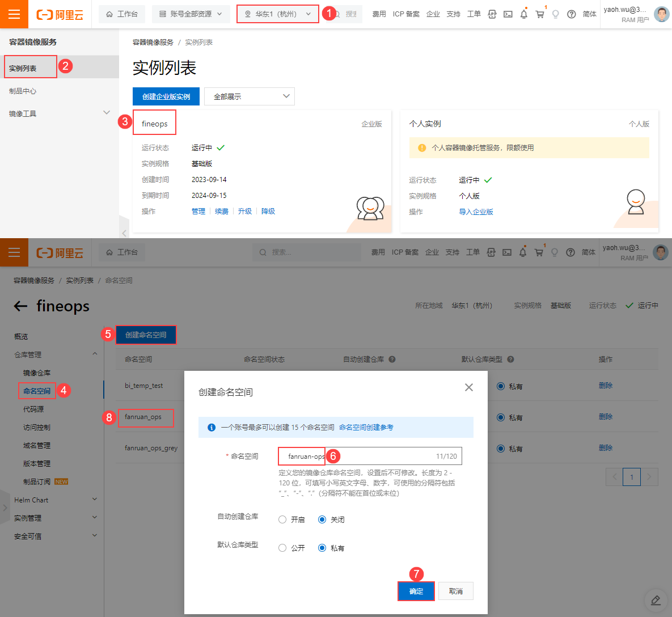This screenshot has width=672, height=617.
Task: Click help icon next to auto-create repository column
Action: 392,360
